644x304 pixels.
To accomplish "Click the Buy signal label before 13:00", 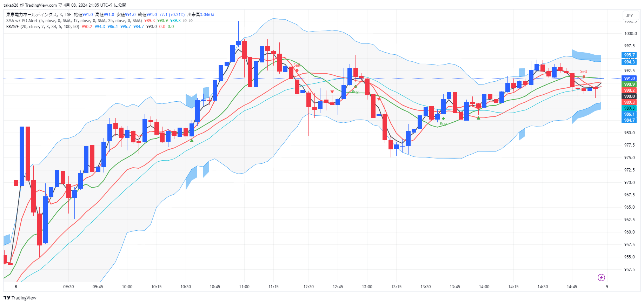I will point(355,92).
